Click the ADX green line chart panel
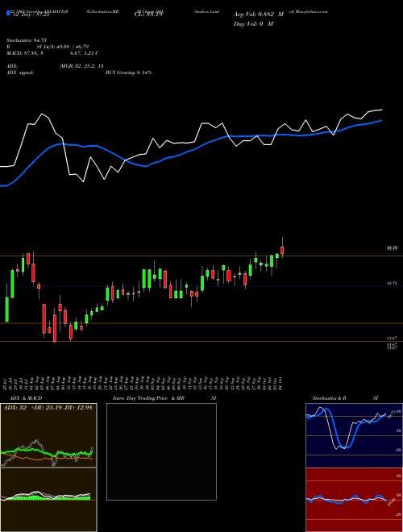 pos(48,435)
